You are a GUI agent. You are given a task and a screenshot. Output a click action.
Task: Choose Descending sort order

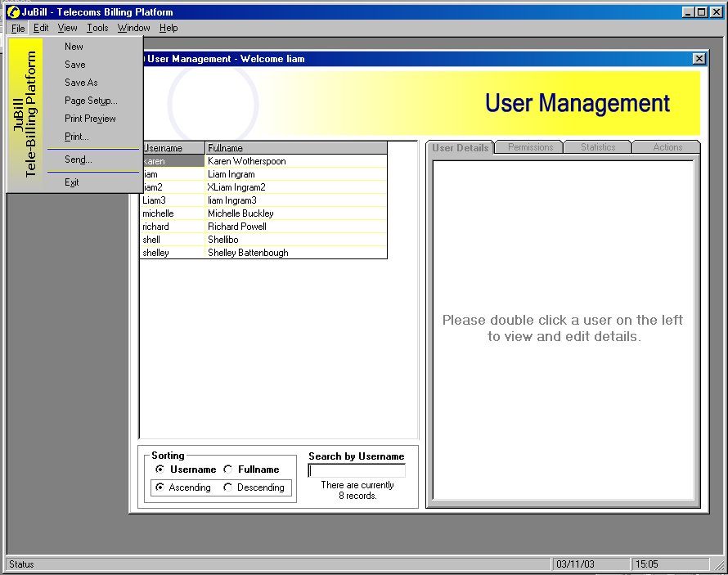[228, 487]
